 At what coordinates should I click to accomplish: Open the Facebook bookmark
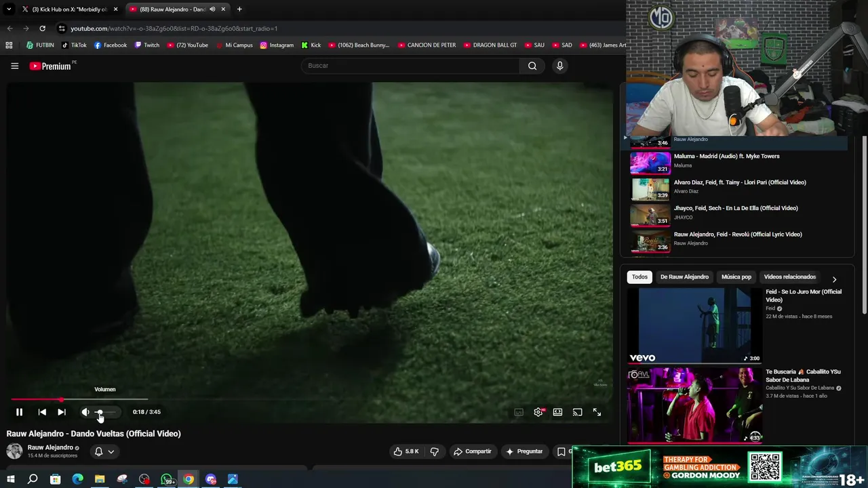tap(111, 45)
